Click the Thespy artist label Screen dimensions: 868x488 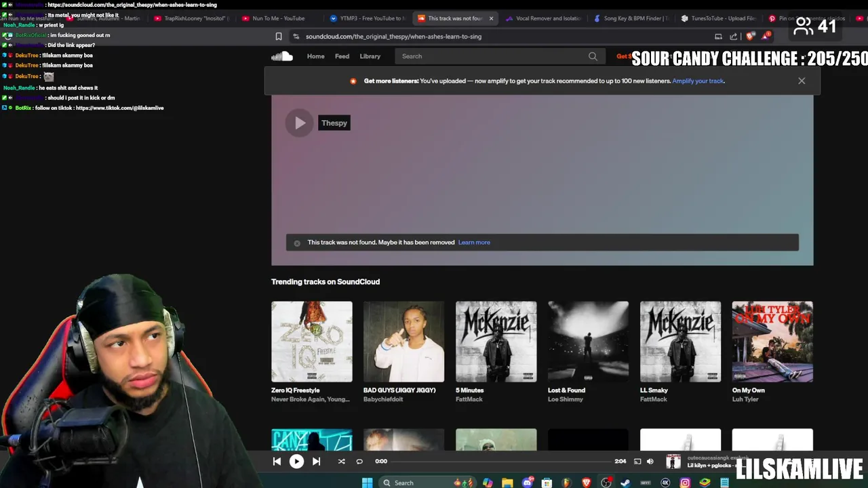tap(334, 123)
